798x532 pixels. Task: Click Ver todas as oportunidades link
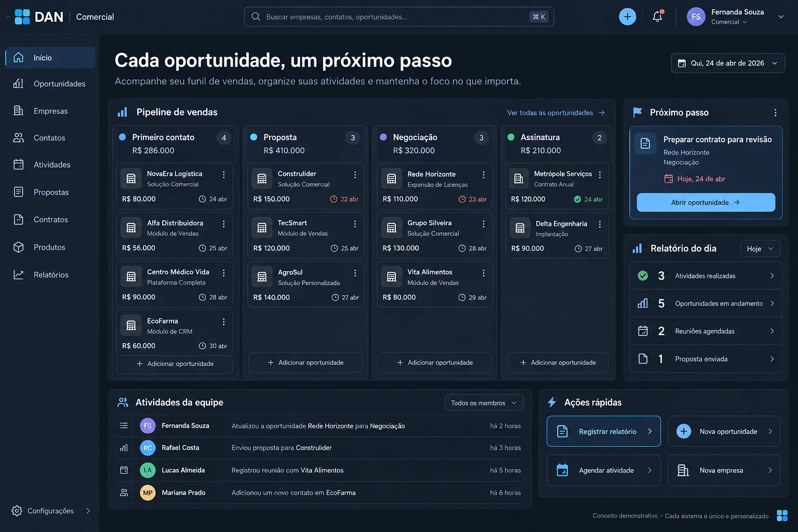(556, 113)
